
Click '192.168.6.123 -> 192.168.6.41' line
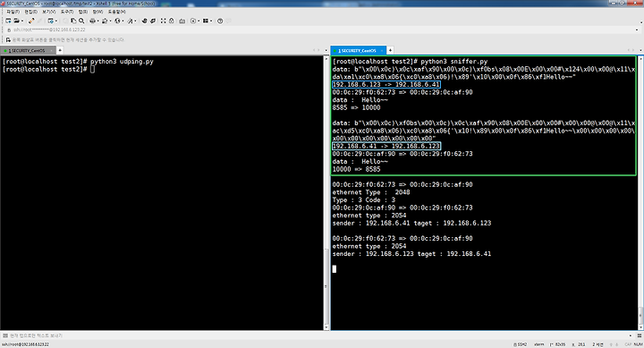386,85
